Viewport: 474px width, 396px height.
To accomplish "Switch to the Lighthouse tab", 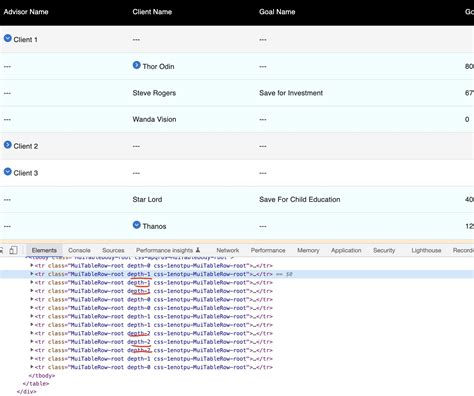I will 426,250.
